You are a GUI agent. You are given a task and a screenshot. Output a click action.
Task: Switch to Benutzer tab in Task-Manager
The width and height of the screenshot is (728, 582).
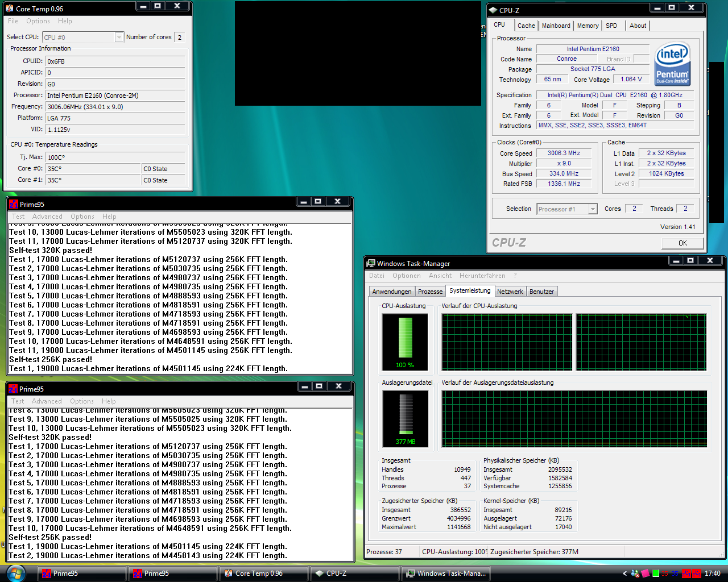coord(541,292)
